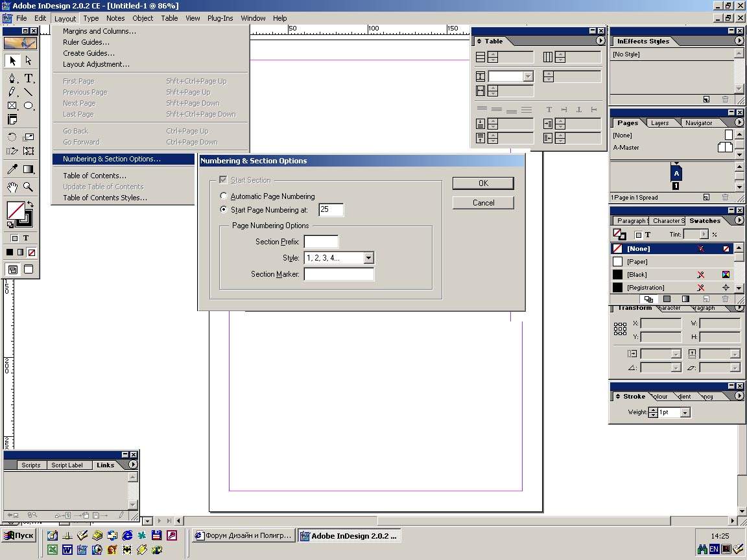Click Swap Fill and Stroke arrow
Image resolution: width=747 pixels, height=560 pixels.
click(30, 204)
